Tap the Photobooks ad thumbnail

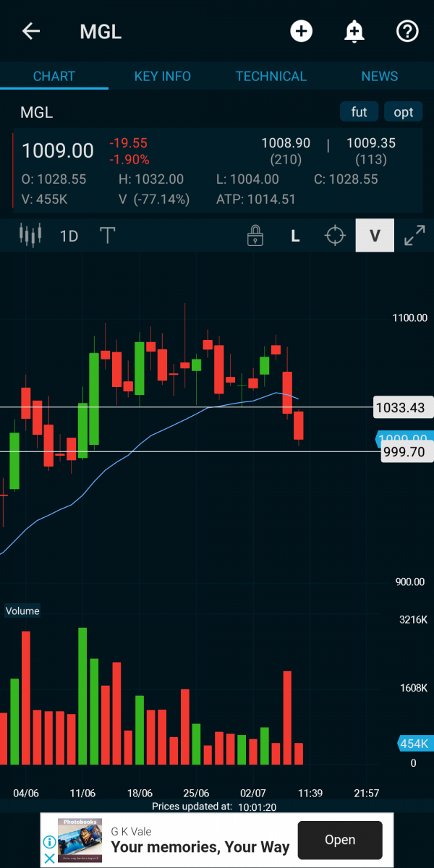click(80, 840)
